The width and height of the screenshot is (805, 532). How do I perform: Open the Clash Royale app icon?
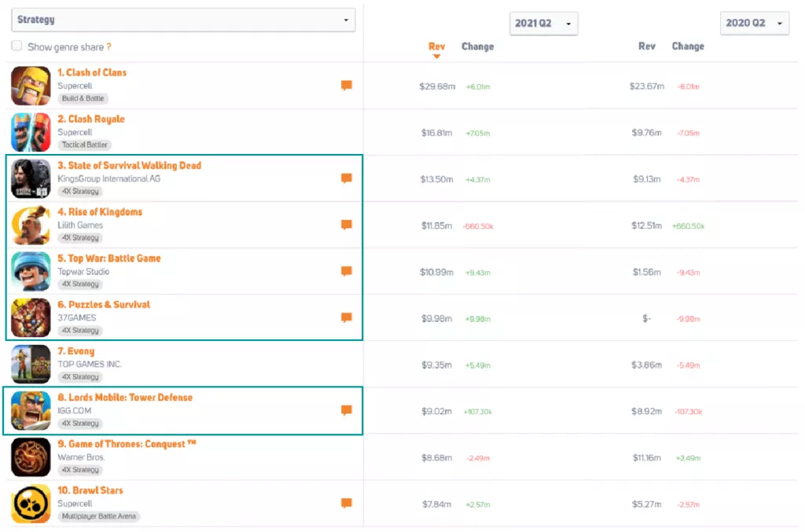[31, 132]
